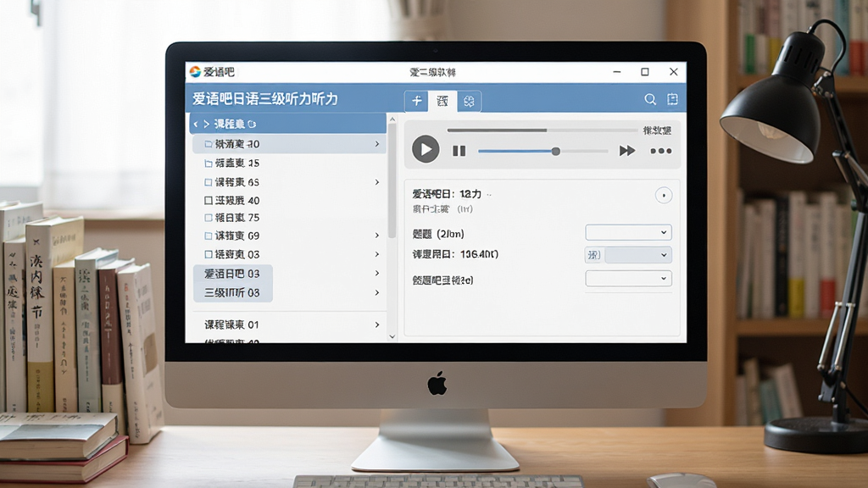The image size is (868, 488).
Task: Select the list row ending 15
Action: click(x=288, y=164)
